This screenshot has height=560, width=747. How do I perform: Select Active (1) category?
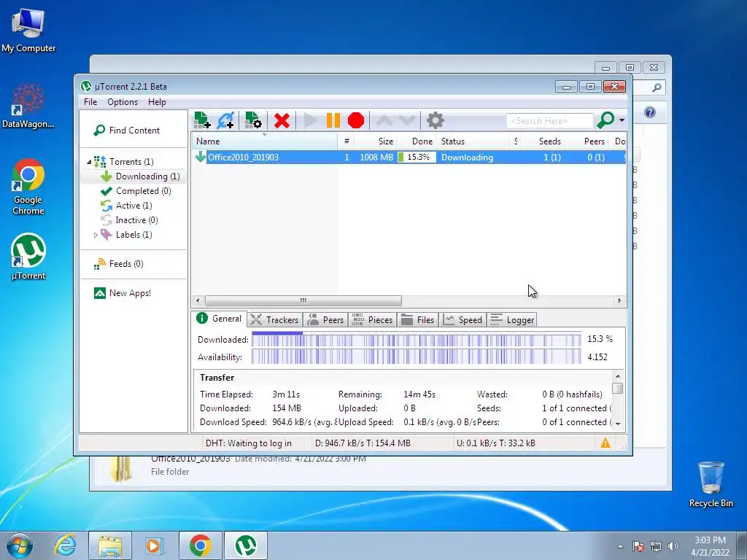126,206
